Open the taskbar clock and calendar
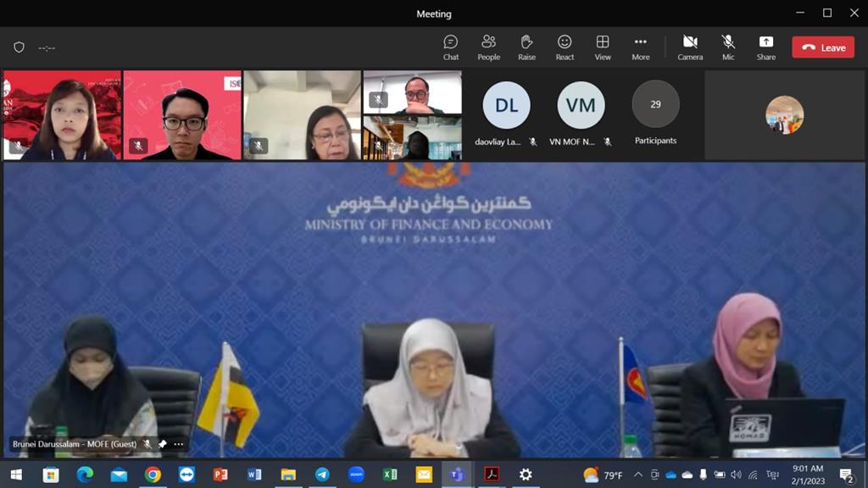The width and height of the screenshot is (868, 488). [808, 474]
